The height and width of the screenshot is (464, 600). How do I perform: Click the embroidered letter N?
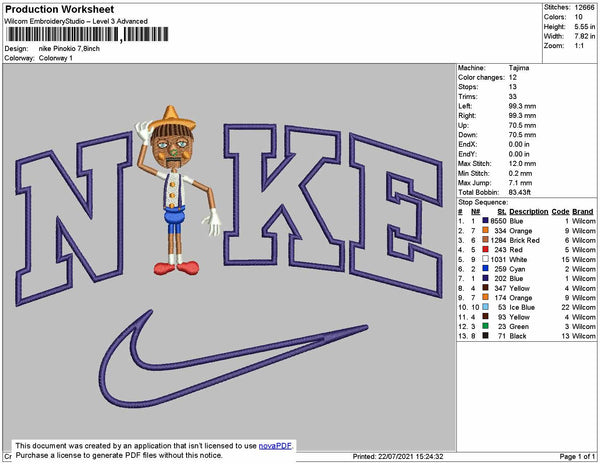click(x=73, y=218)
